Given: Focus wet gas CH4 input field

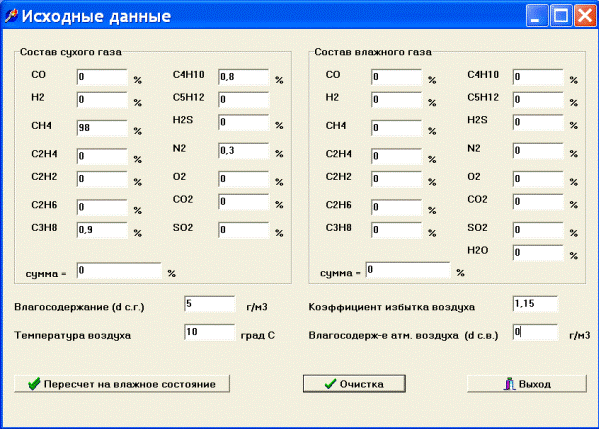Looking at the screenshot, I should pos(397,128).
